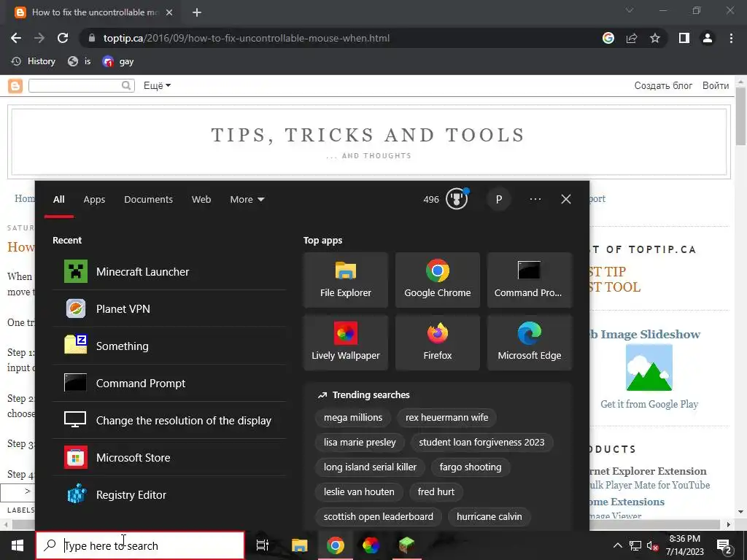The width and height of the screenshot is (747, 560).
Task: Open Task View on the taskbar
Action: (262, 545)
